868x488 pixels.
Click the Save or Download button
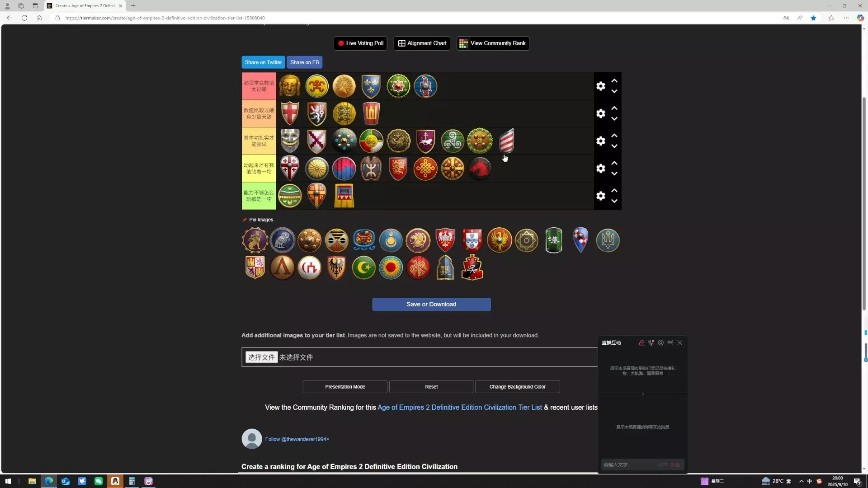[431, 304]
